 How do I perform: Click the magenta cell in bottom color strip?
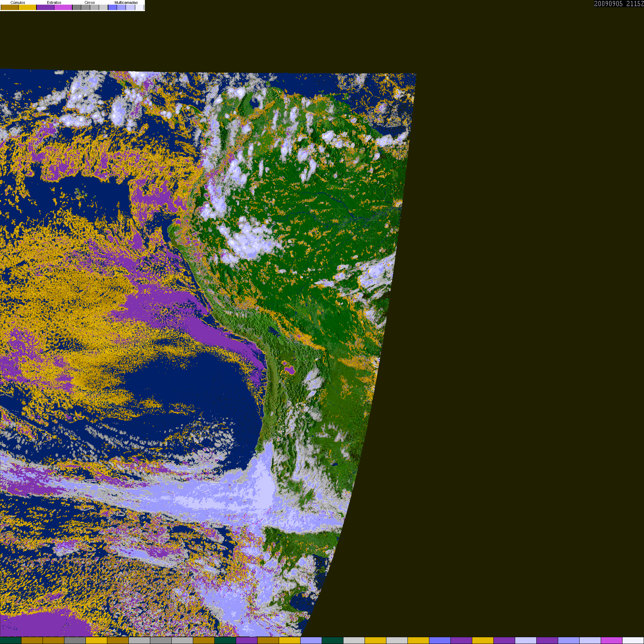pyautogui.click(x=611, y=640)
